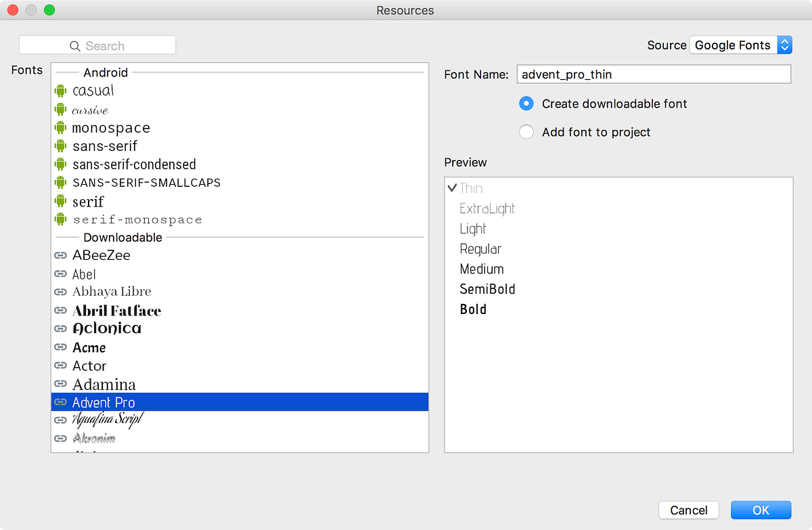This screenshot has height=530, width=812.
Task: Click the link icon next to ABeeZee
Action: pyautogui.click(x=61, y=255)
